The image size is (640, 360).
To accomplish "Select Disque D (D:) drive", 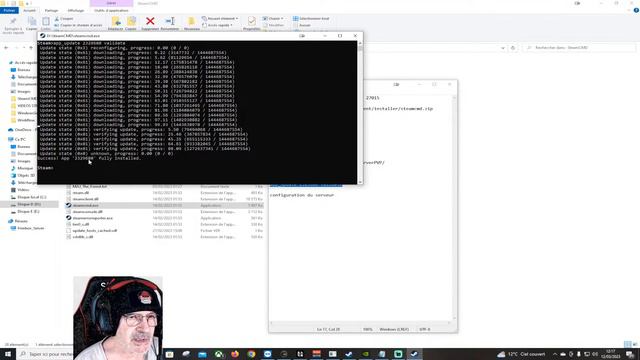I will pos(29,204).
